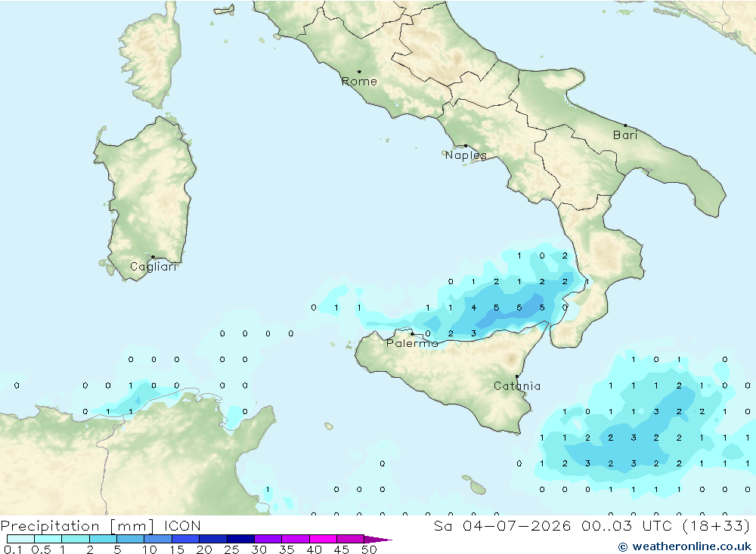Select legend swatch between 45 and 50
The height and width of the screenshot is (554, 756).
click(x=350, y=539)
